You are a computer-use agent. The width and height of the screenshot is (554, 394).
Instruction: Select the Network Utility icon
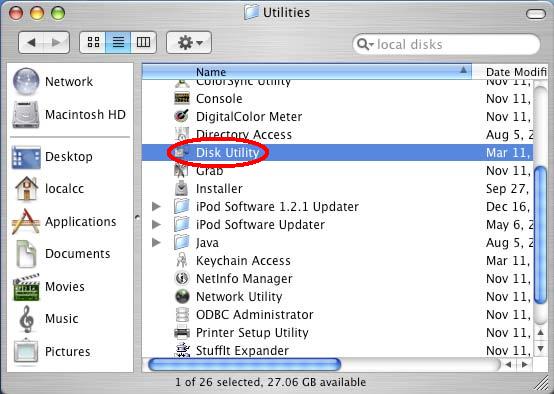pos(182,296)
